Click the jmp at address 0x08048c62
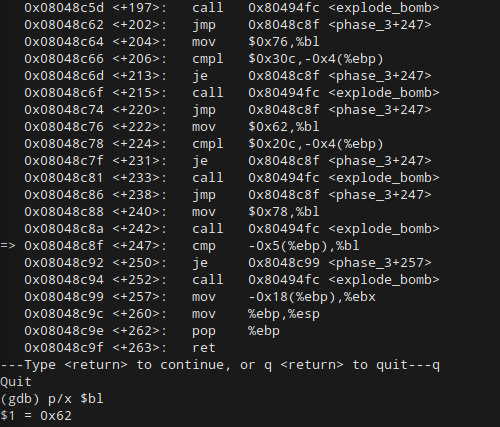500x427 pixels. [x=204, y=25]
